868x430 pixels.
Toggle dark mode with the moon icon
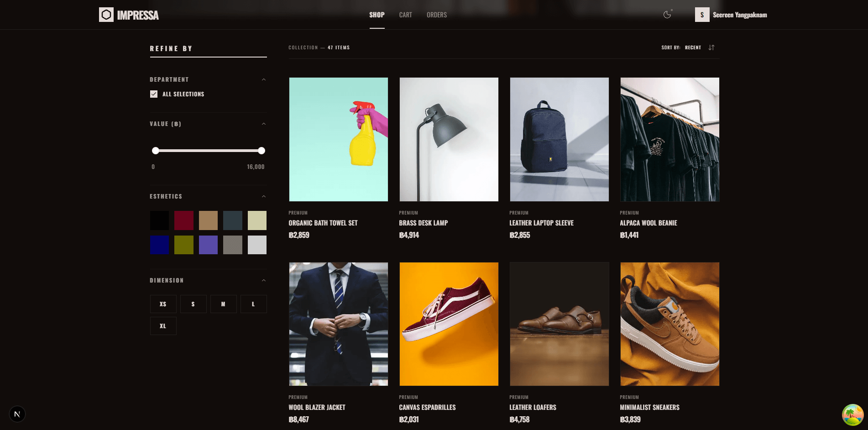[x=667, y=15]
